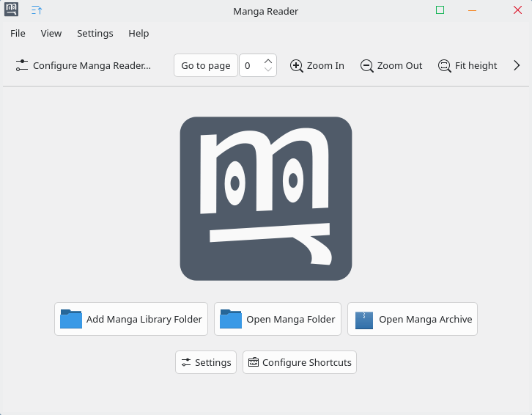
Task: Click the Manga Reader app icon in title bar
Action: coord(12,10)
